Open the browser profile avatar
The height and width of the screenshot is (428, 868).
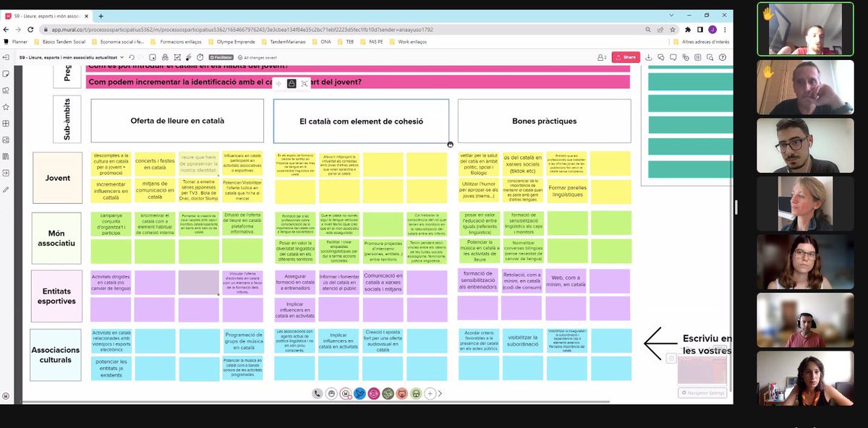click(x=712, y=30)
